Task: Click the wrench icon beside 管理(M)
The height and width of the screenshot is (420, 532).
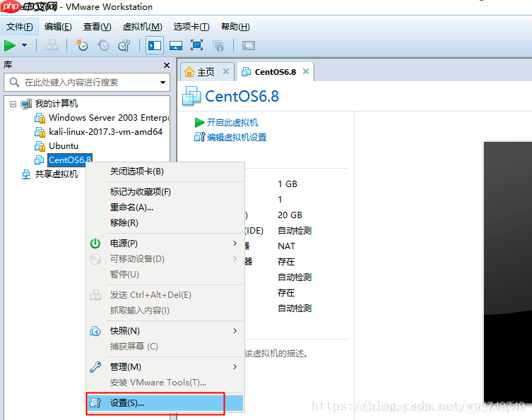Action: (x=95, y=367)
